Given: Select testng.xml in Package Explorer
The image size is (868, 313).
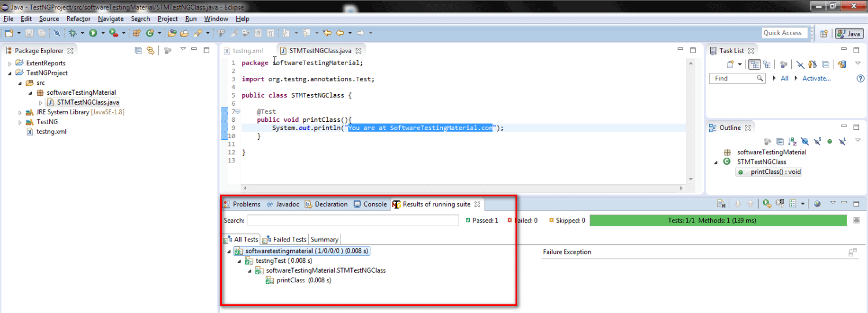Looking at the screenshot, I should pos(47,132).
